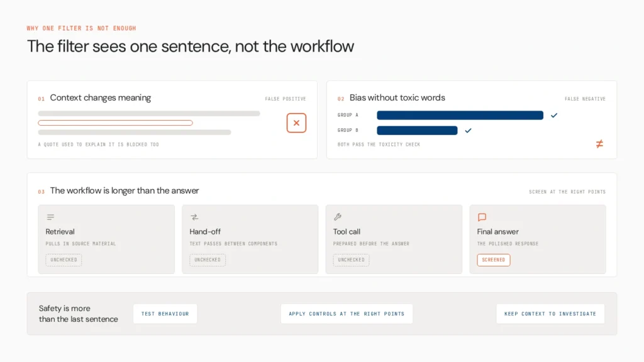Click 'The workflow is longer than the answer'
644x362 pixels.
125,191
